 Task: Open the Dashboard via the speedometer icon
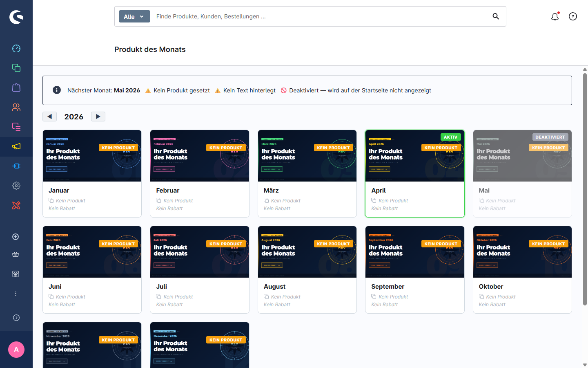pos(16,48)
